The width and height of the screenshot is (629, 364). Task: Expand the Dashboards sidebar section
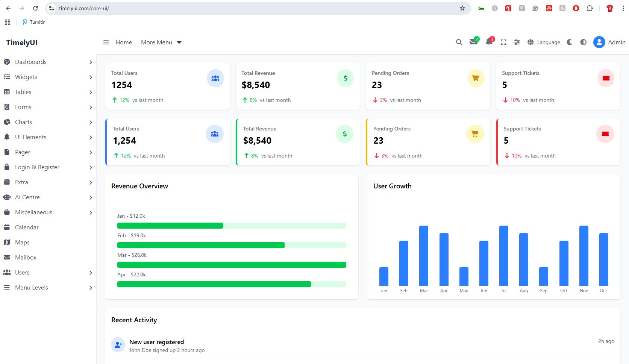[x=48, y=62]
